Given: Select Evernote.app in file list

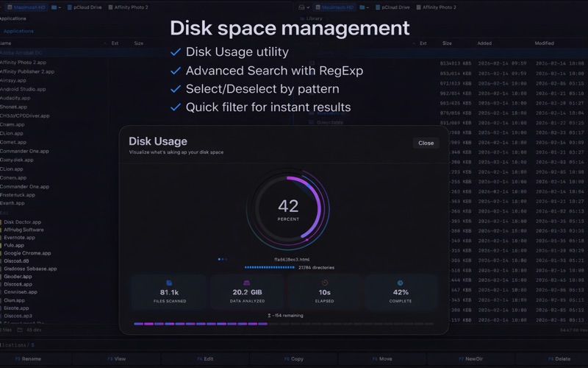Looking at the screenshot, I should pos(20,238).
